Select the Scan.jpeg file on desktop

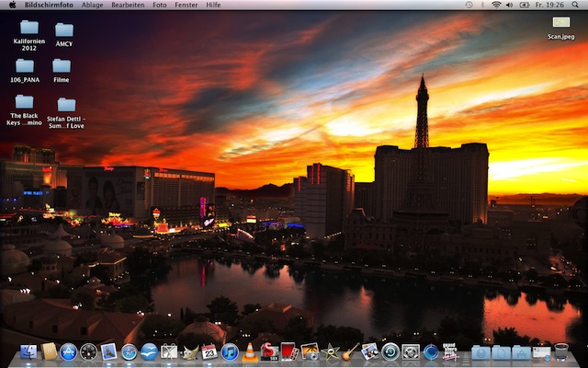point(560,23)
